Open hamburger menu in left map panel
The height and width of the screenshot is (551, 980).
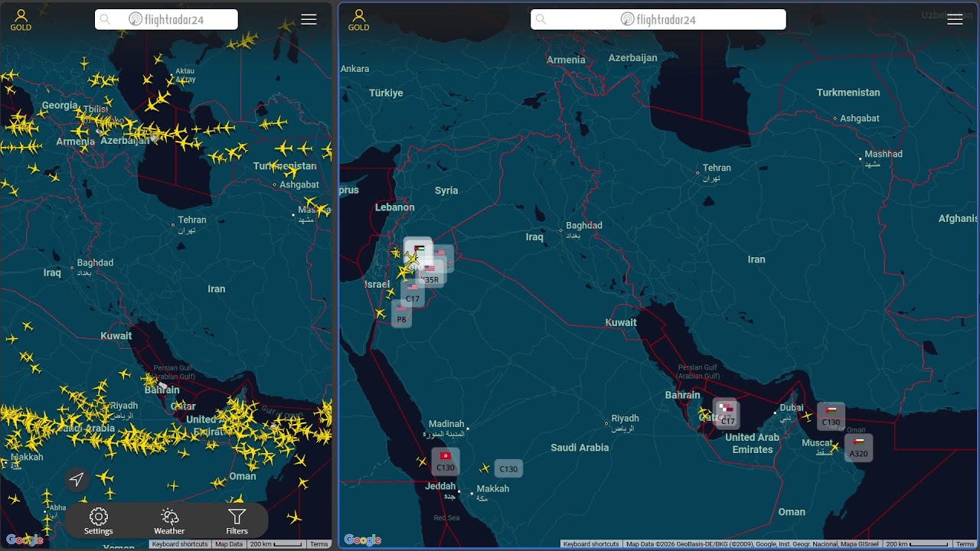pyautogui.click(x=309, y=20)
